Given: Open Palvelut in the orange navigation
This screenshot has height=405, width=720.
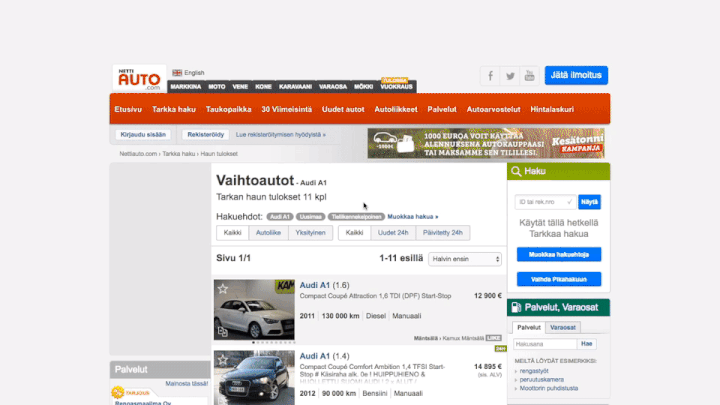Looking at the screenshot, I should pos(442,109).
